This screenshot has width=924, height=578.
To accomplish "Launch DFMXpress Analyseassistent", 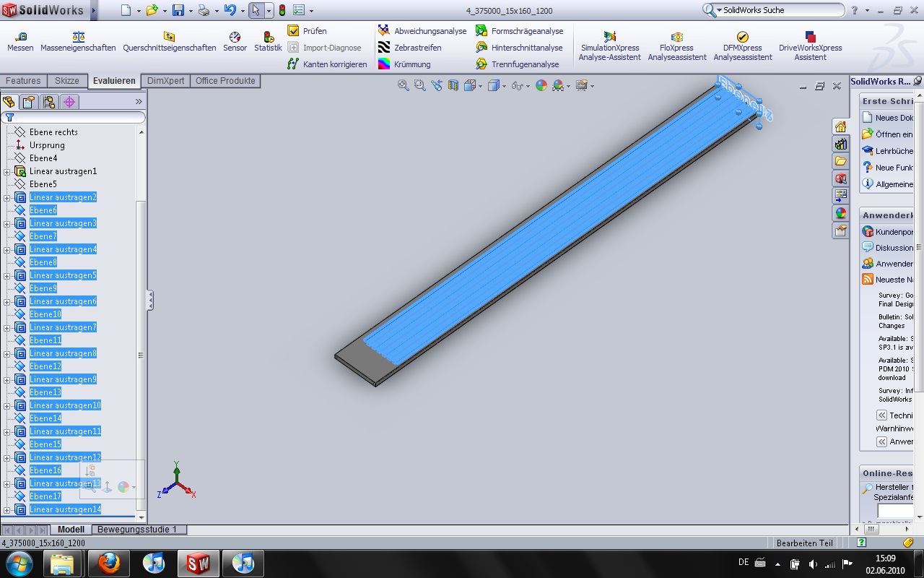I will tap(743, 46).
